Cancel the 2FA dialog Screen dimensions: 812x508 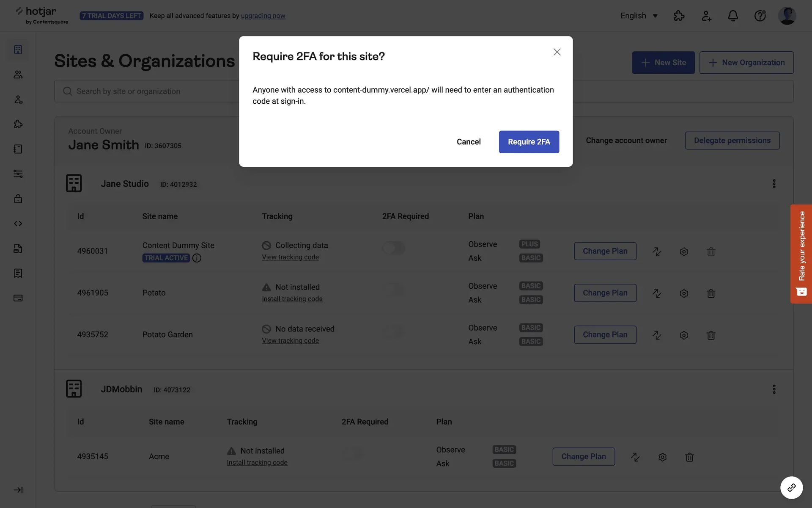(x=468, y=142)
